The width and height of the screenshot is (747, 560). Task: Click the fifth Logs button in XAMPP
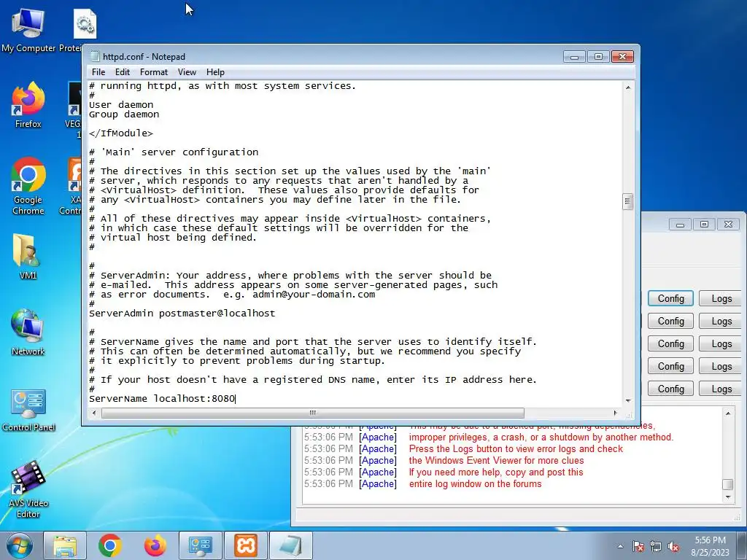pos(721,389)
